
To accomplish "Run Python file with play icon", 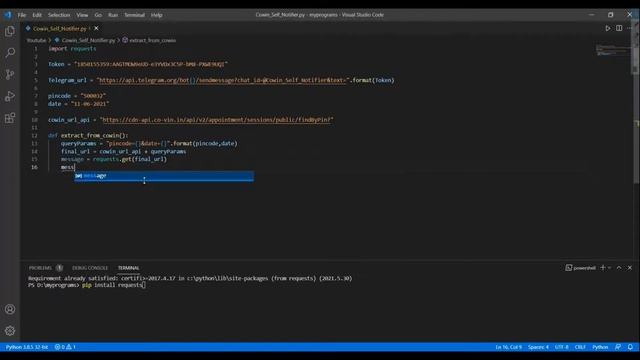I will (x=608, y=28).
